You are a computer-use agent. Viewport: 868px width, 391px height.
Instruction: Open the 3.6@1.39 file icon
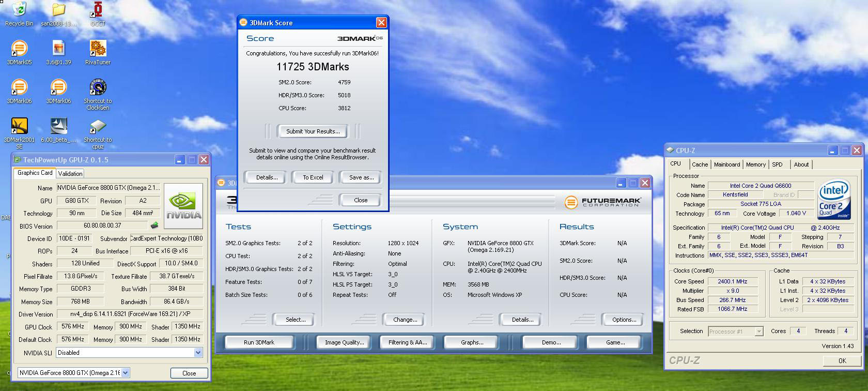(x=58, y=52)
